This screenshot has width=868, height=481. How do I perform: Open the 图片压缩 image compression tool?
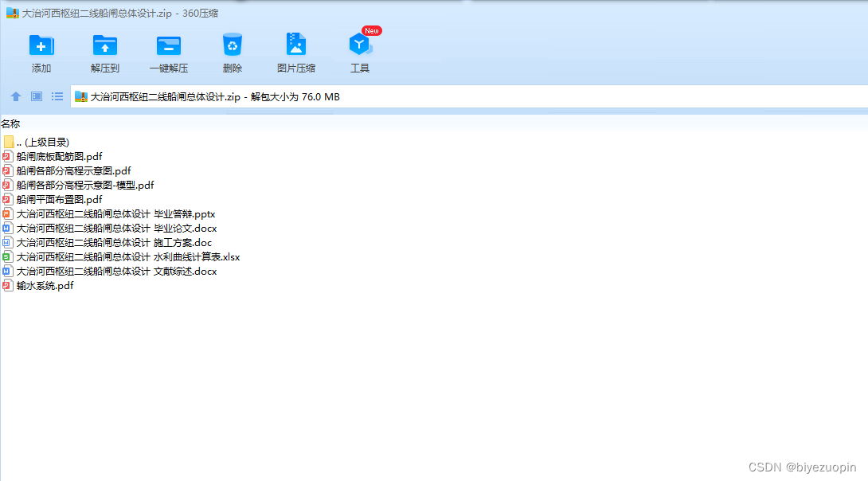pyautogui.click(x=296, y=53)
